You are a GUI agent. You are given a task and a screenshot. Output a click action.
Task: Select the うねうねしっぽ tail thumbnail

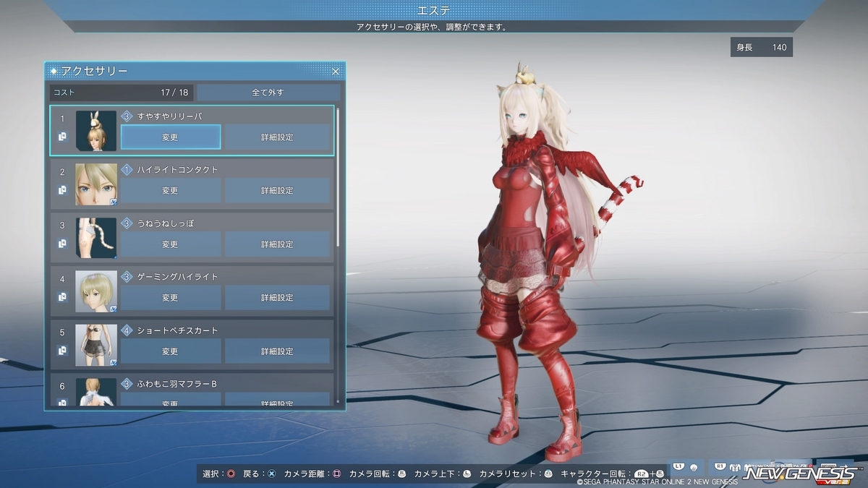pyautogui.click(x=96, y=238)
